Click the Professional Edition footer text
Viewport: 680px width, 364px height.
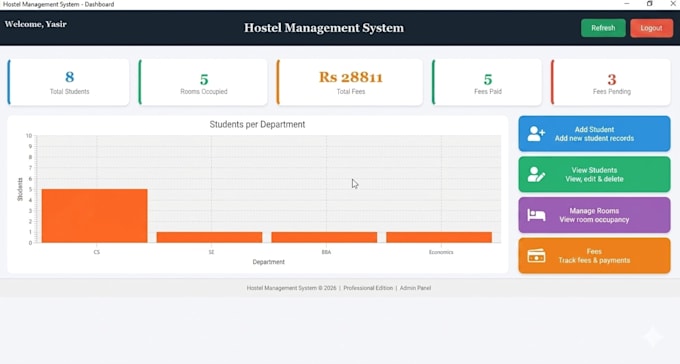[368, 288]
